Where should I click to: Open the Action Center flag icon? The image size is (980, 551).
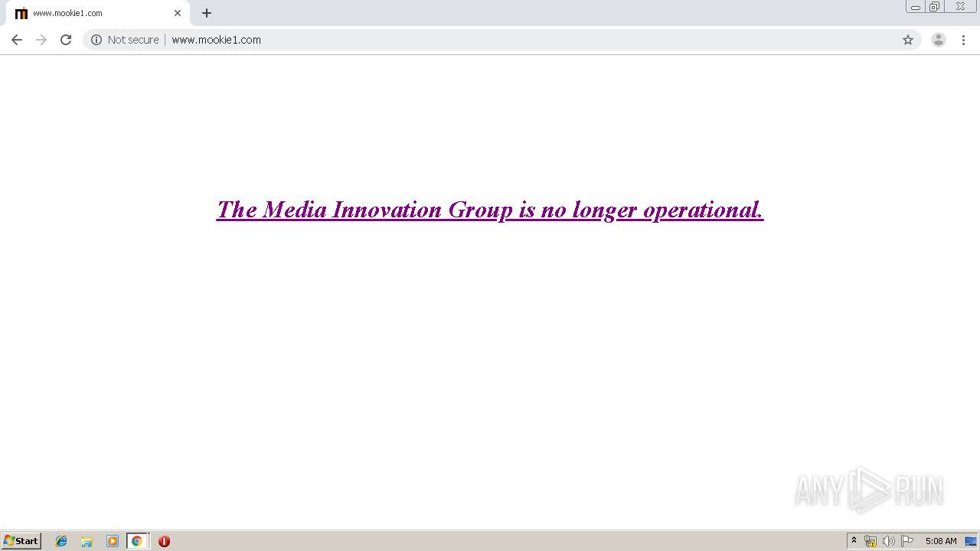point(907,541)
